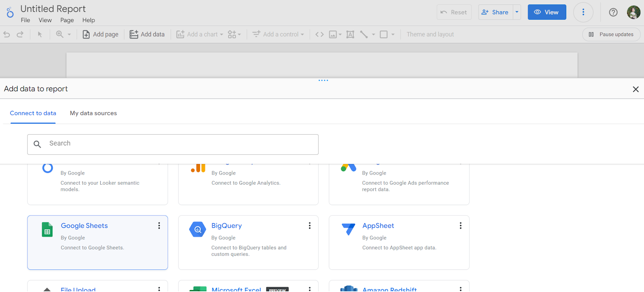Click the AppSheet logo icon
This screenshot has width=644, height=292.
click(348, 229)
